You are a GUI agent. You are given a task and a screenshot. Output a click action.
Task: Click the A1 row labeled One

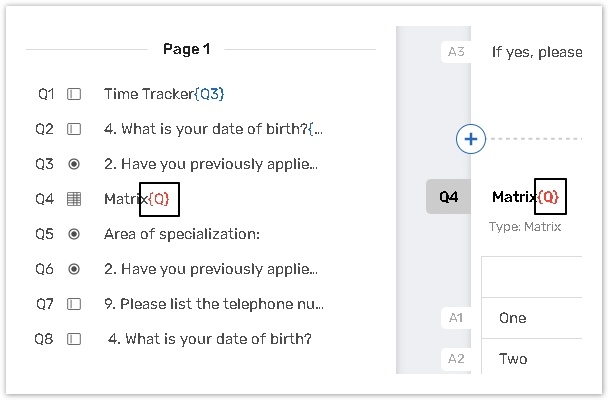[512, 318]
